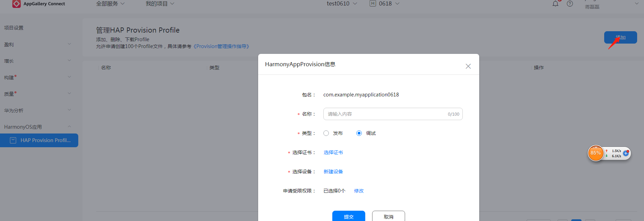Click the 名称 table column header
This screenshot has width=644, height=221.
pos(106,68)
